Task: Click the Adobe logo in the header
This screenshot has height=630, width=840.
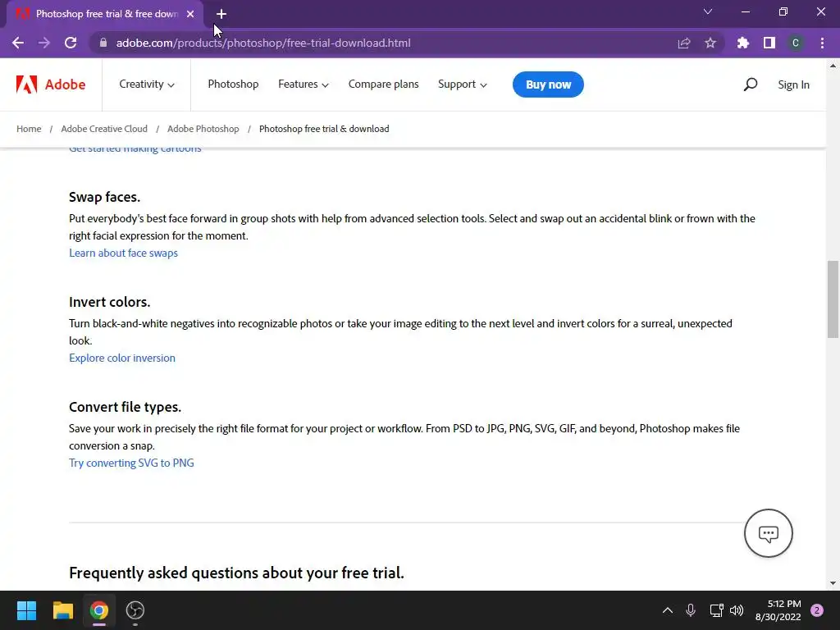Action: click(x=51, y=84)
